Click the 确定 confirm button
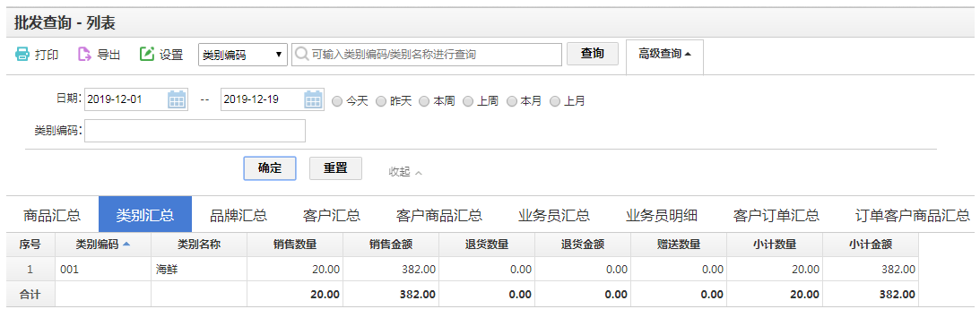 coord(269,168)
